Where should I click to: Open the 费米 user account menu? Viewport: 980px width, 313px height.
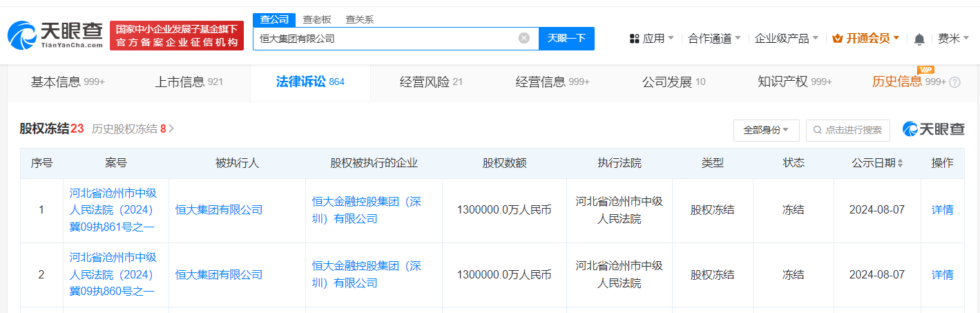952,39
